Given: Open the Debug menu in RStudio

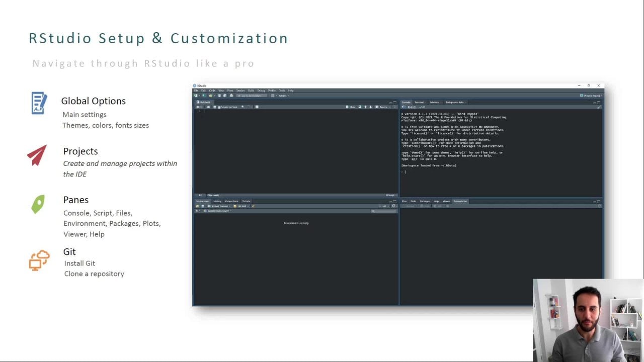Looking at the screenshot, I should [x=261, y=90].
